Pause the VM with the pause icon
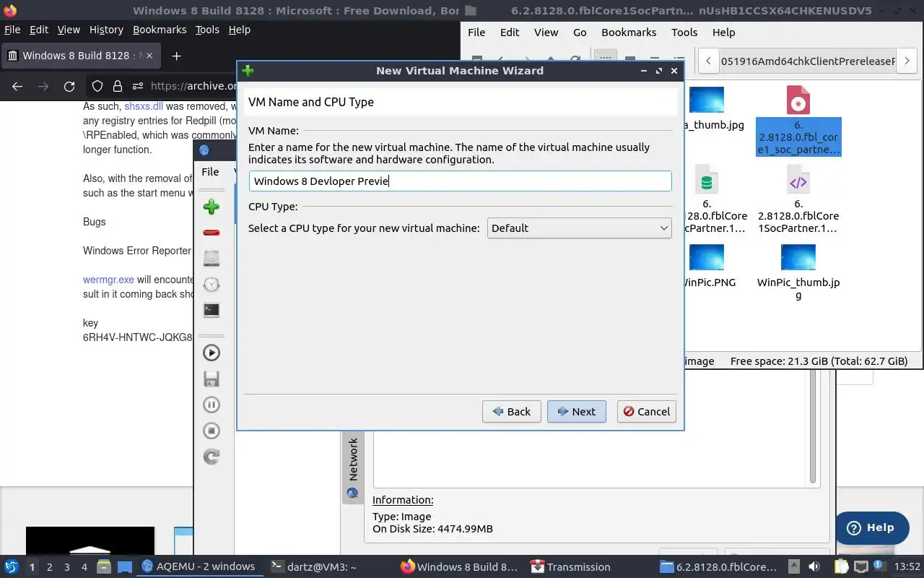The image size is (924, 578). click(x=212, y=405)
